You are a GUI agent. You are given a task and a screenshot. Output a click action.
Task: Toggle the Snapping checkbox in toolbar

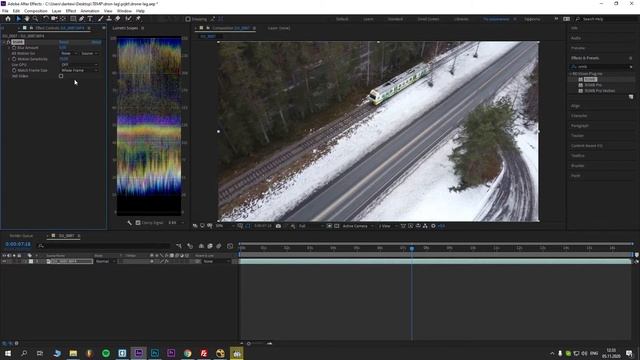(x=188, y=19)
